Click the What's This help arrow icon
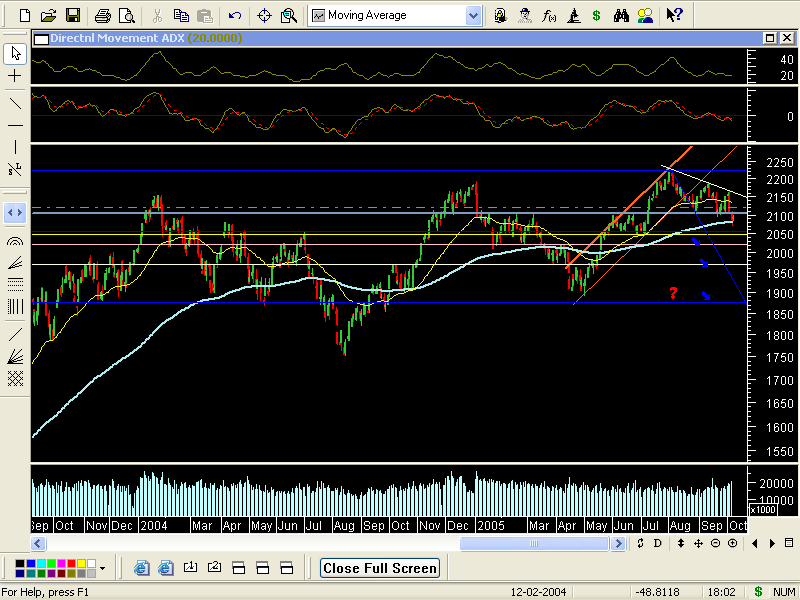The height and width of the screenshot is (600, 800). pos(675,15)
